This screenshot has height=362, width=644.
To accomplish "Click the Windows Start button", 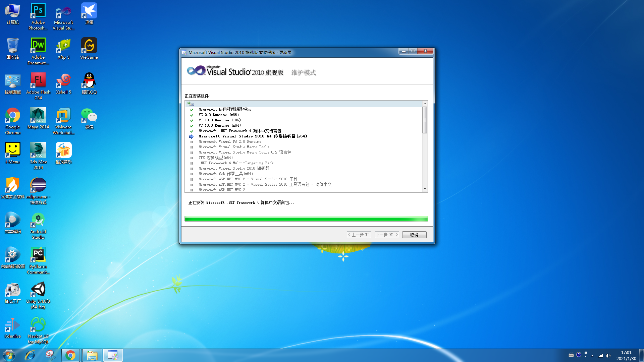I will [9, 355].
